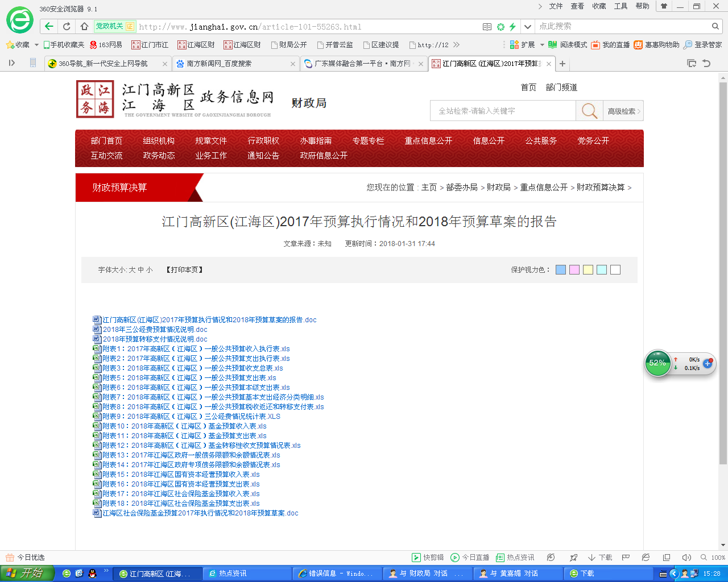Open taskbar item 与 财政局 对话
The height and width of the screenshot is (582, 728).
tap(427, 573)
